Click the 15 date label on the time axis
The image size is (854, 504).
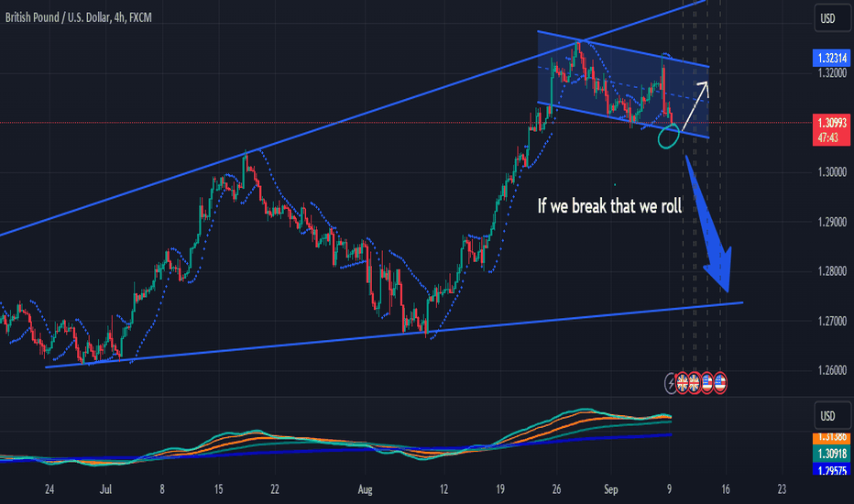[218, 489]
